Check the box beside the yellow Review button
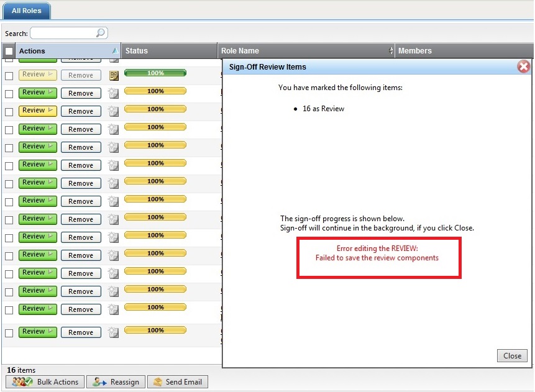The image size is (535, 392). [x=9, y=112]
